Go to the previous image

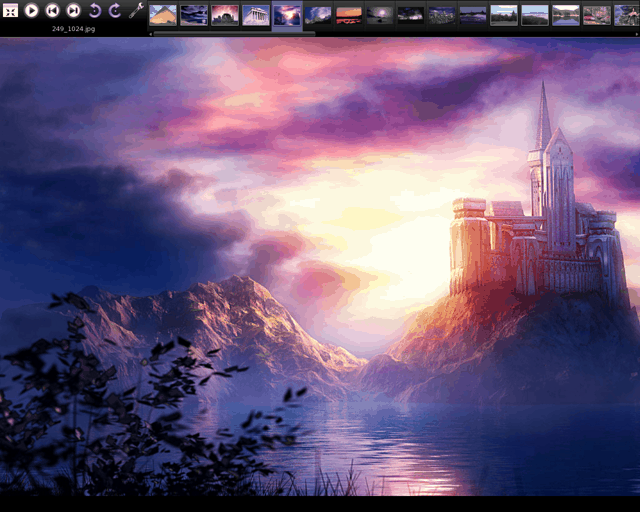point(52,10)
